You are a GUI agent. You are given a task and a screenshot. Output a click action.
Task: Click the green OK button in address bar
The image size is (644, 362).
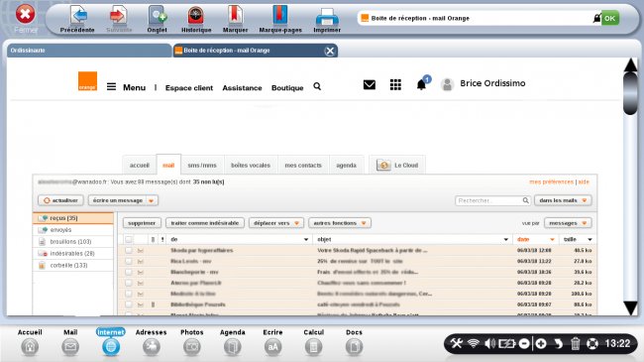click(610, 18)
